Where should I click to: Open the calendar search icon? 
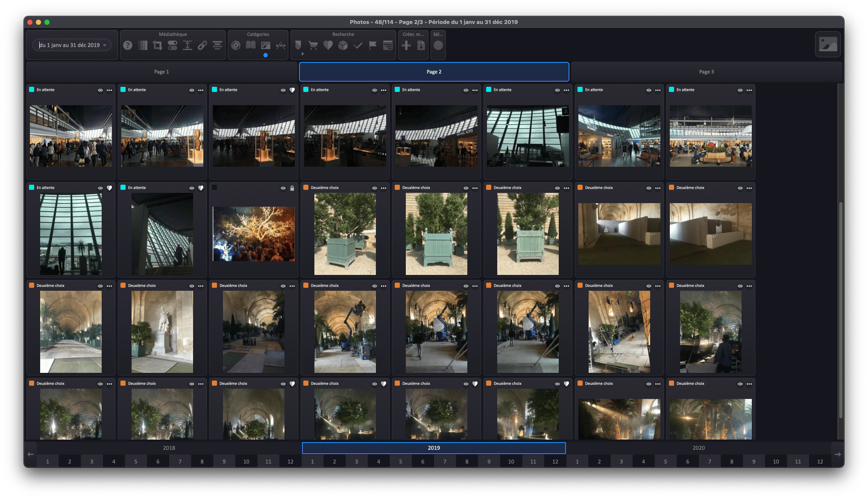click(x=388, y=45)
